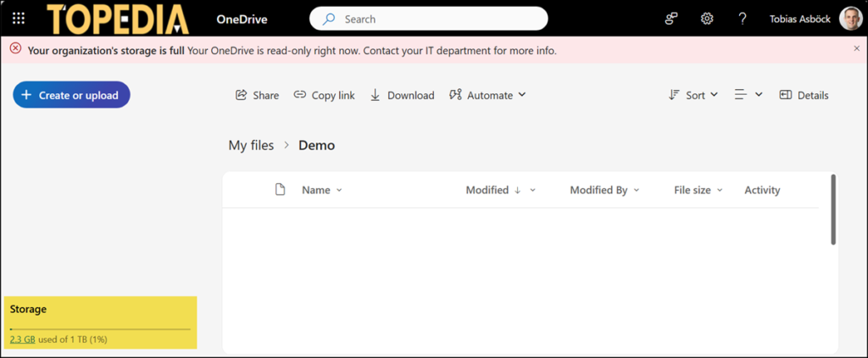The image size is (868, 358).
Task: Click the Demo breadcrumb folder
Action: click(x=317, y=145)
